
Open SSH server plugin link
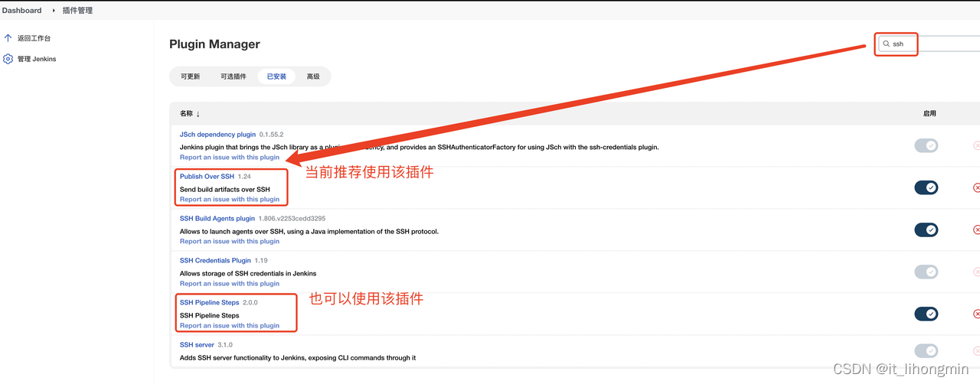coord(197,345)
